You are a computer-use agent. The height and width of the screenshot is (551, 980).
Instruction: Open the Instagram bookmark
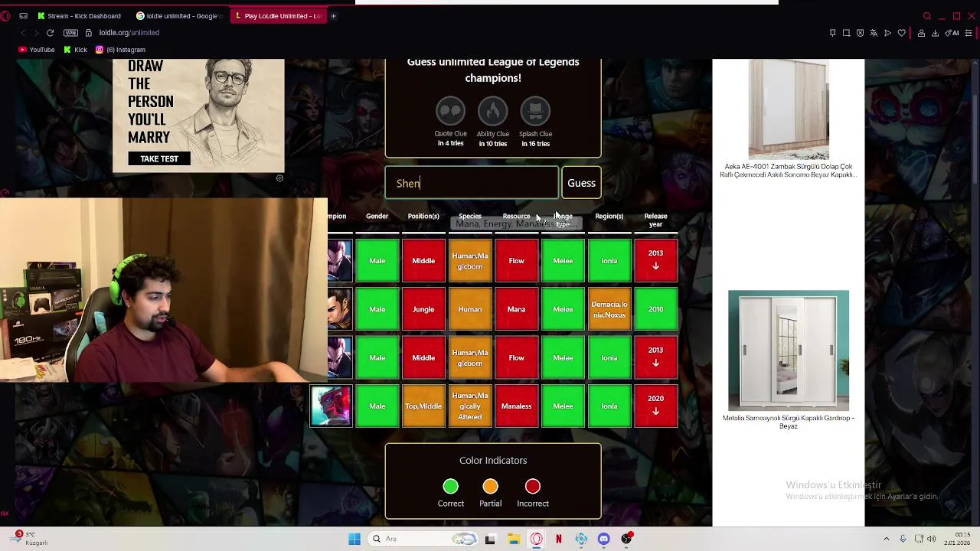(x=120, y=50)
